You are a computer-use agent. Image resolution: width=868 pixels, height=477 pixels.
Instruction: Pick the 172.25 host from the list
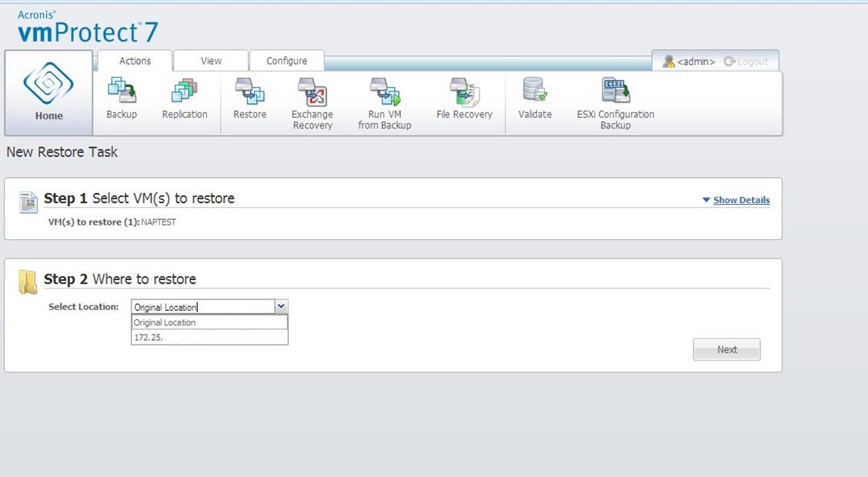(209, 337)
